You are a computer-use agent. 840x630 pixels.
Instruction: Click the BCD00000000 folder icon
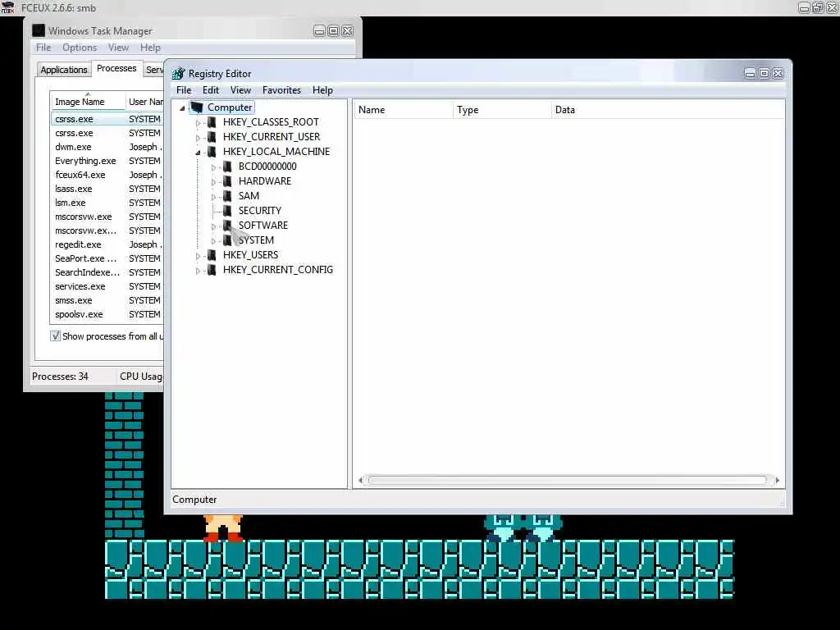click(228, 167)
